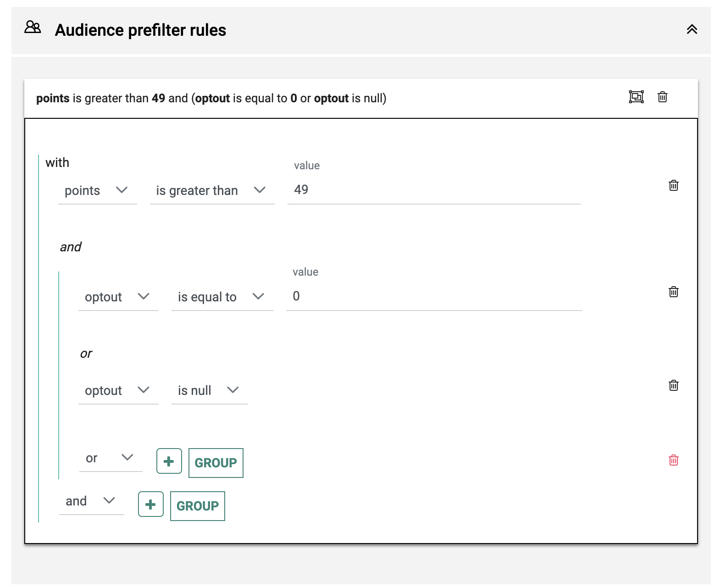Click the value field containing 49
The image size is (720, 588).
pyautogui.click(x=433, y=190)
